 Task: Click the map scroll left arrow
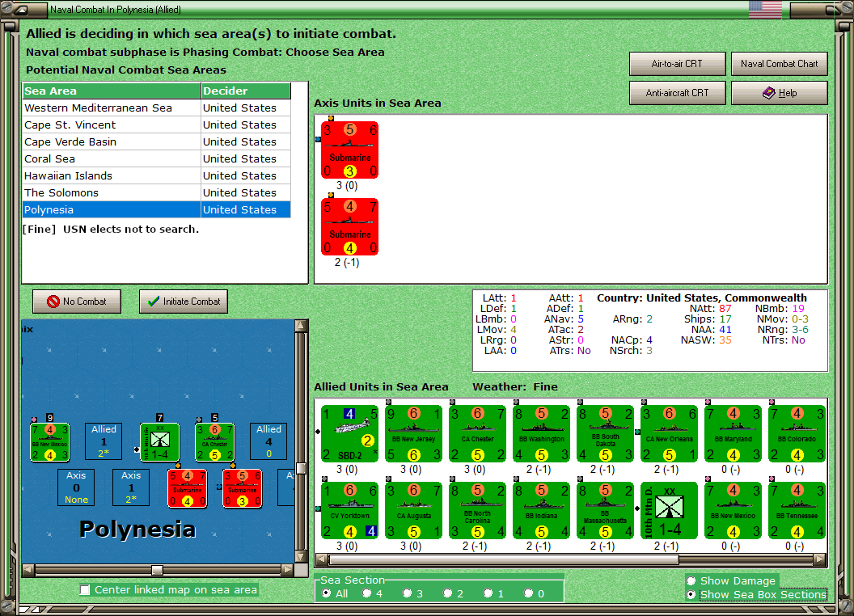(28, 570)
